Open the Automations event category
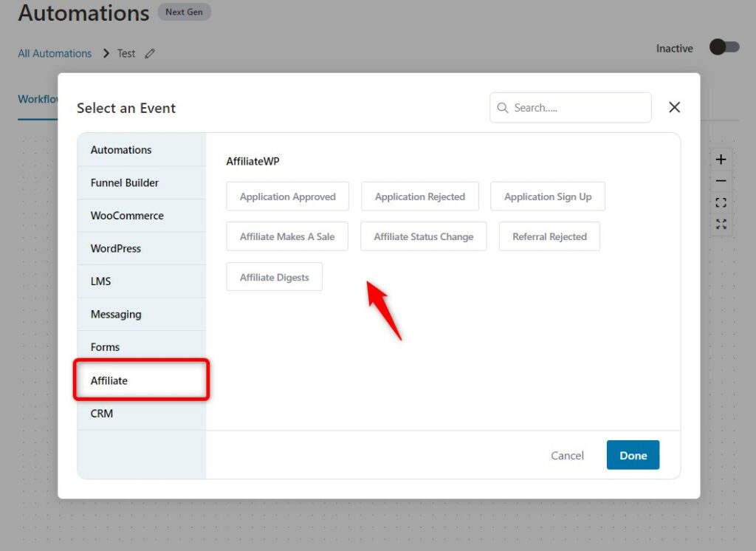756x551 pixels. (x=142, y=150)
